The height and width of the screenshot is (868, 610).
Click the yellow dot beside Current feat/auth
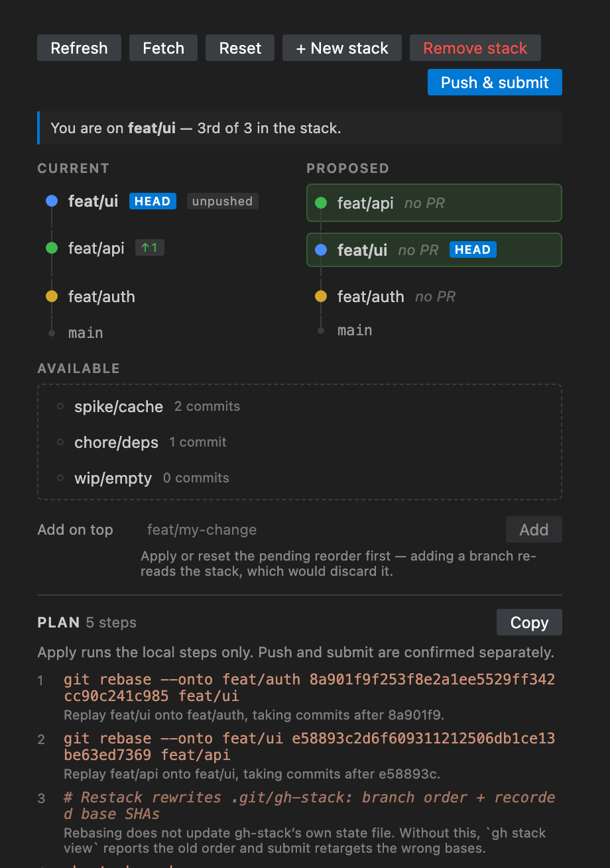click(52, 296)
